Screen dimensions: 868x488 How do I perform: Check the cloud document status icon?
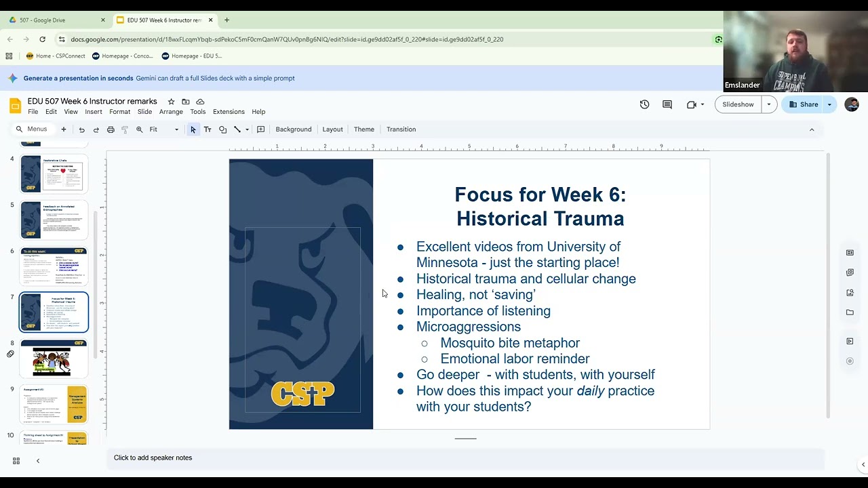pyautogui.click(x=200, y=102)
